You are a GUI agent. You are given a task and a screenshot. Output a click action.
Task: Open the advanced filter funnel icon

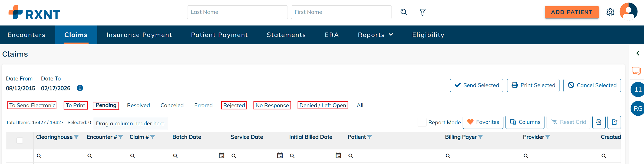point(422,12)
